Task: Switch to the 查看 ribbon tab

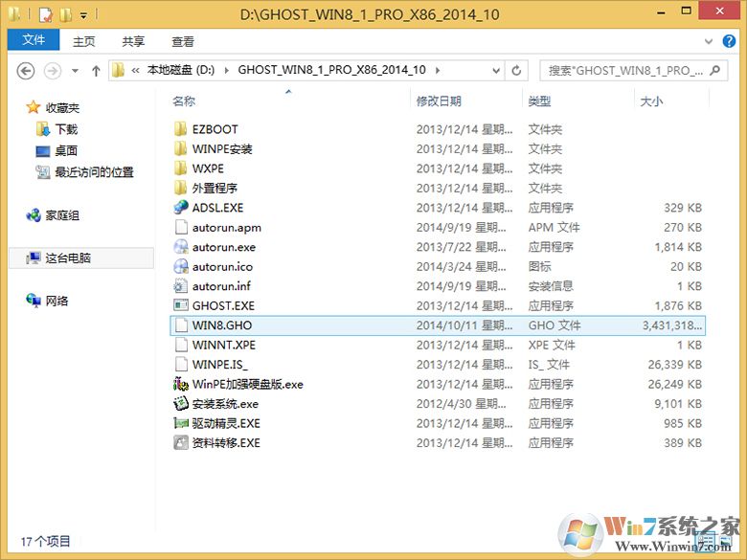Action: (x=183, y=41)
